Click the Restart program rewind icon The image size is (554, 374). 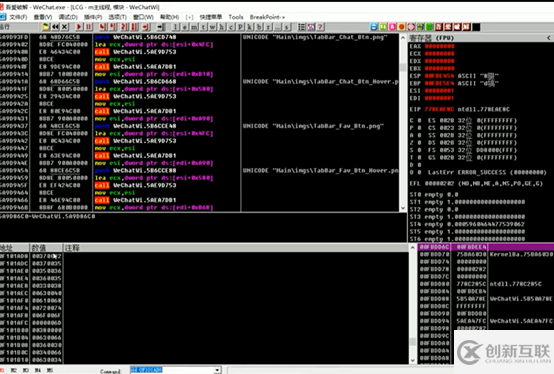[x=55, y=27]
